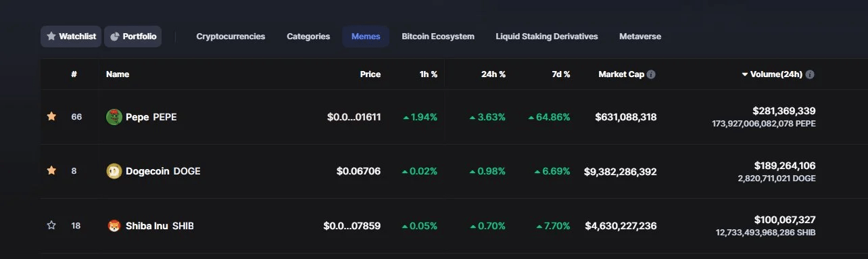Click the Volume(24h) info icon
The width and height of the screenshot is (868, 259).
pyautogui.click(x=810, y=74)
